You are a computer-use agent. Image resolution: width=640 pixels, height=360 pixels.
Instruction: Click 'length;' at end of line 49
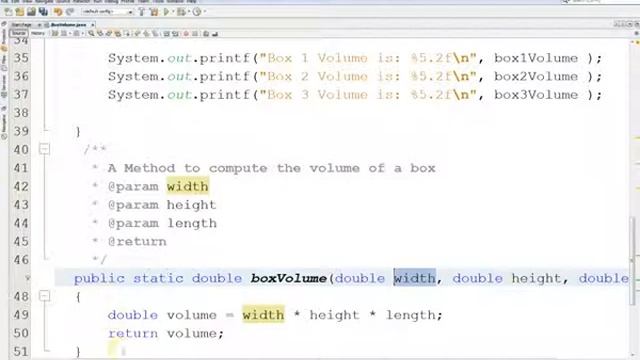pyautogui.click(x=414, y=315)
